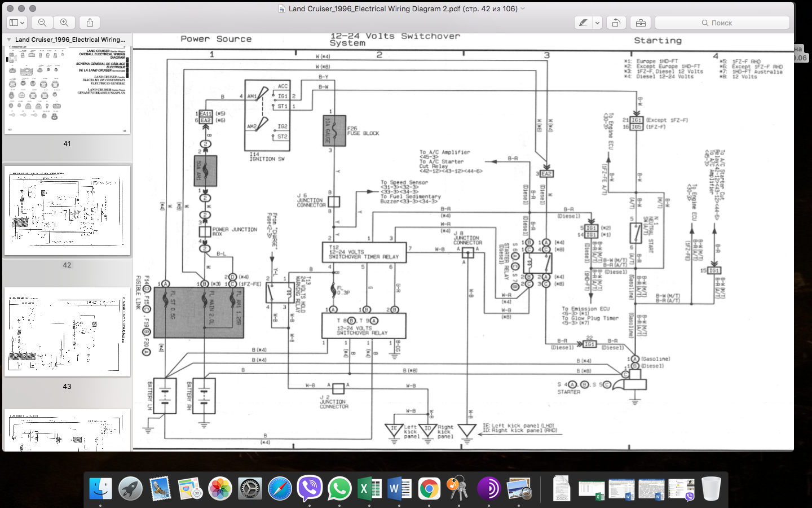The height and width of the screenshot is (508, 812).
Task: Click the Preview app icon in Dock
Action: 519,489
